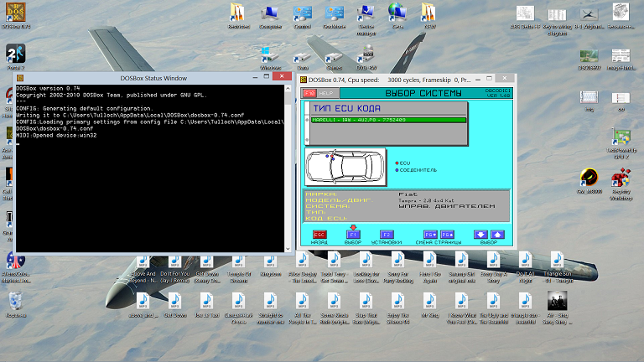The width and height of the screenshot is (644, 362).
Task: Click the F2 settings key icon
Action: click(387, 235)
